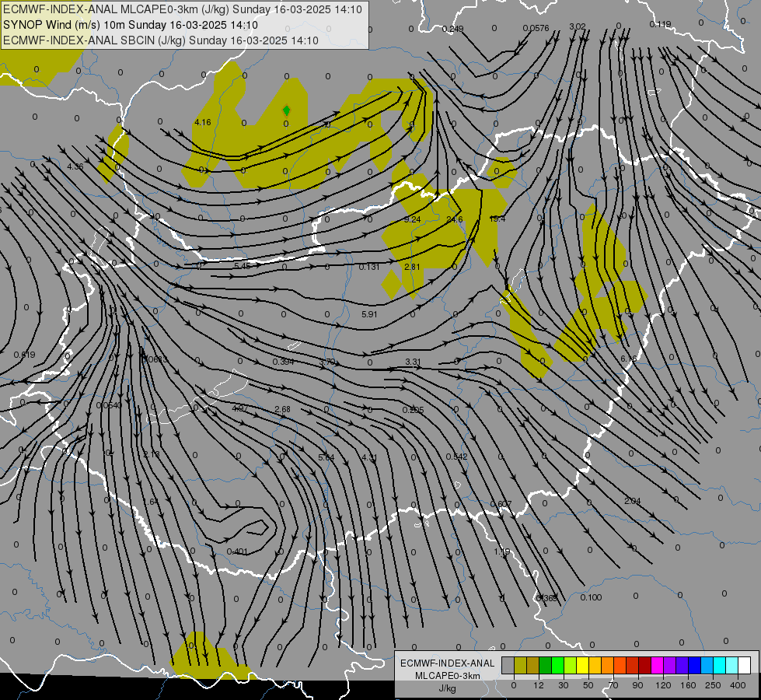Click the map value 19.4

[x=497, y=219]
